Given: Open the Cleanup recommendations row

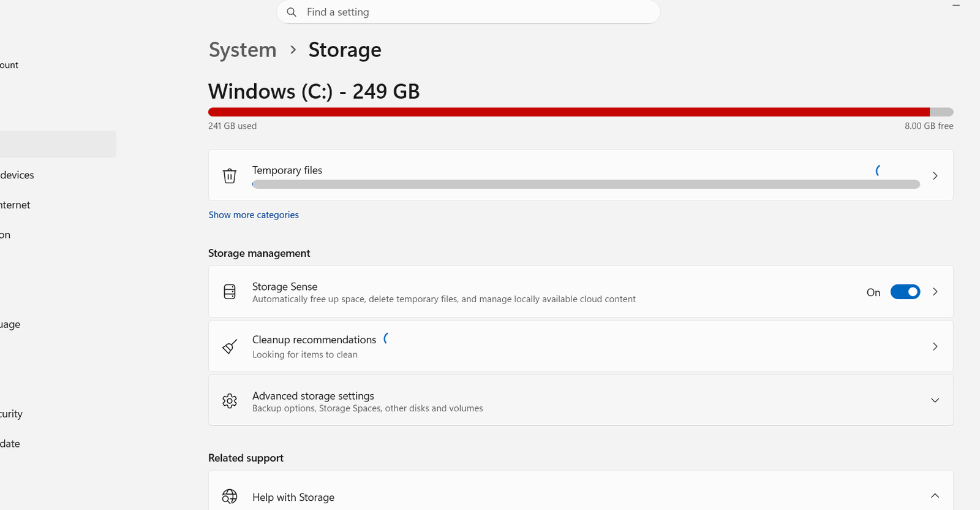Looking at the screenshot, I should coord(581,346).
